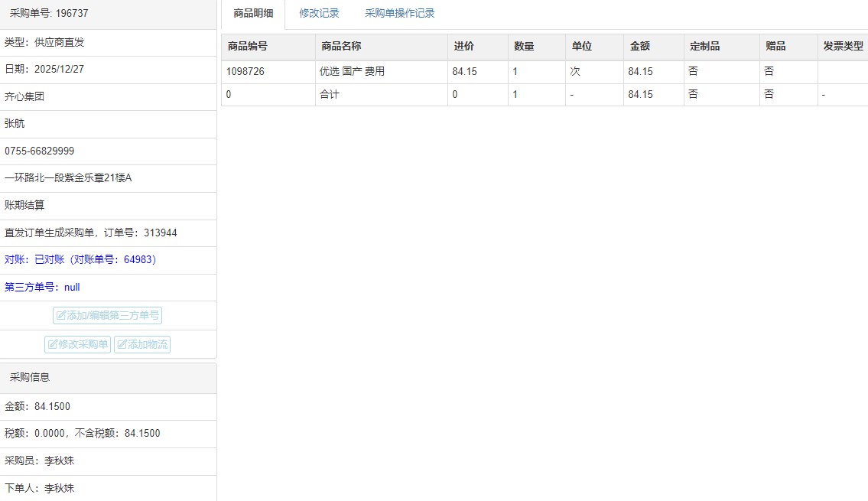Select the 第三方单号: null text
Image resolution: width=868 pixels, height=501 pixels.
point(42,288)
